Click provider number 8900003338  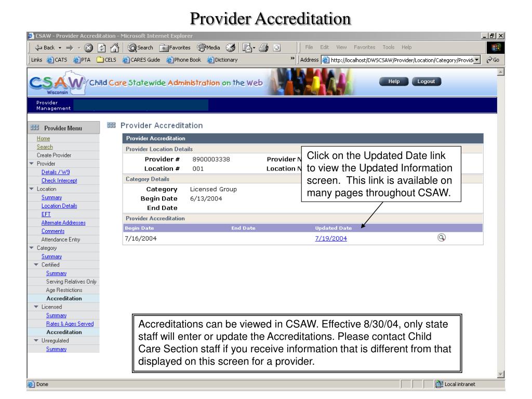point(211,159)
